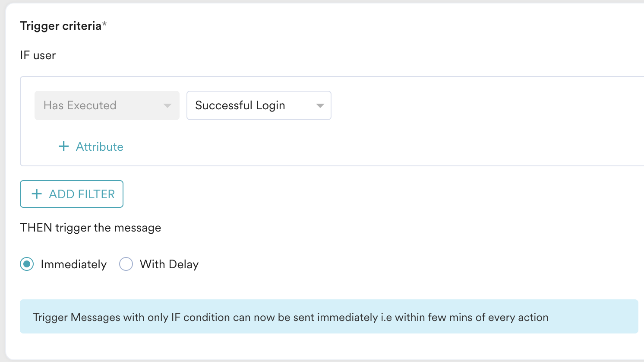Choose the With Delay radio button
This screenshot has height=362, width=644.
[x=126, y=264]
